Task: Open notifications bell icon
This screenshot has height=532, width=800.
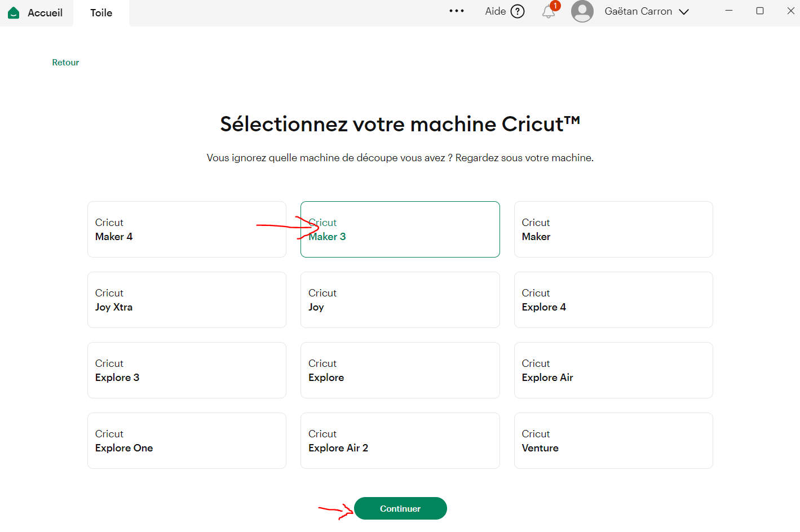Action: (x=549, y=11)
